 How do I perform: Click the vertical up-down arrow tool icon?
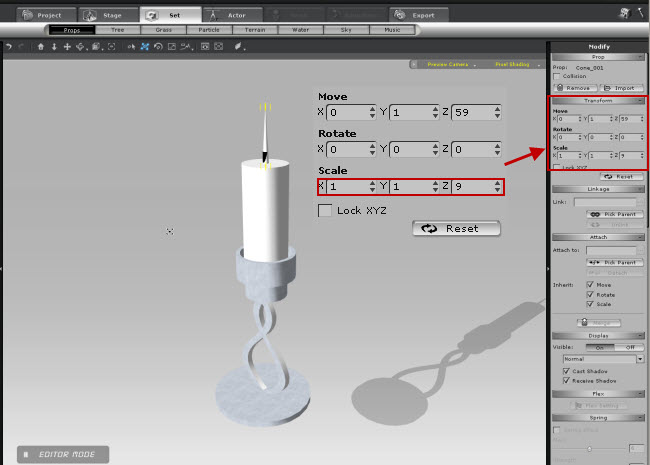54,47
